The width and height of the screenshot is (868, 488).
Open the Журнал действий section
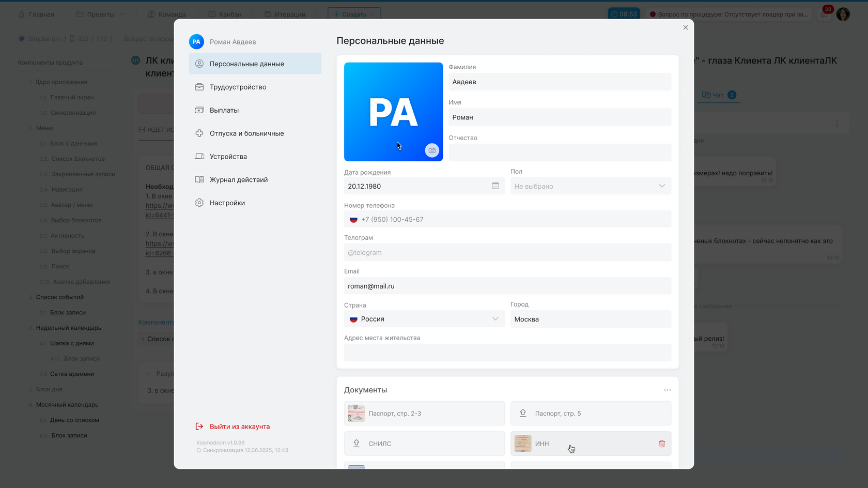255,180
